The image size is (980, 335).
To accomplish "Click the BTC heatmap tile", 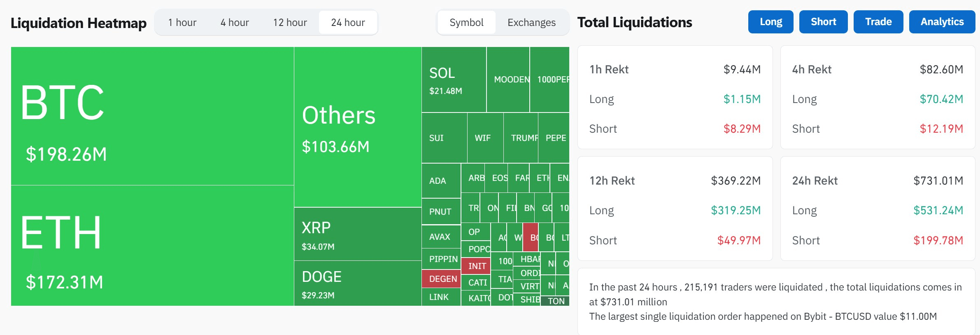I will pos(152,116).
